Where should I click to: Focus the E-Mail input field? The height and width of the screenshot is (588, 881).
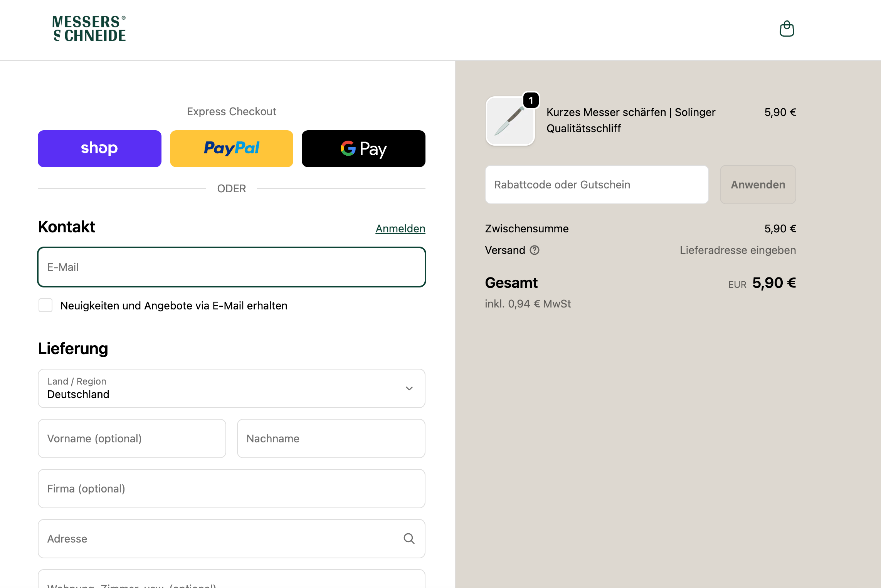click(232, 267)
